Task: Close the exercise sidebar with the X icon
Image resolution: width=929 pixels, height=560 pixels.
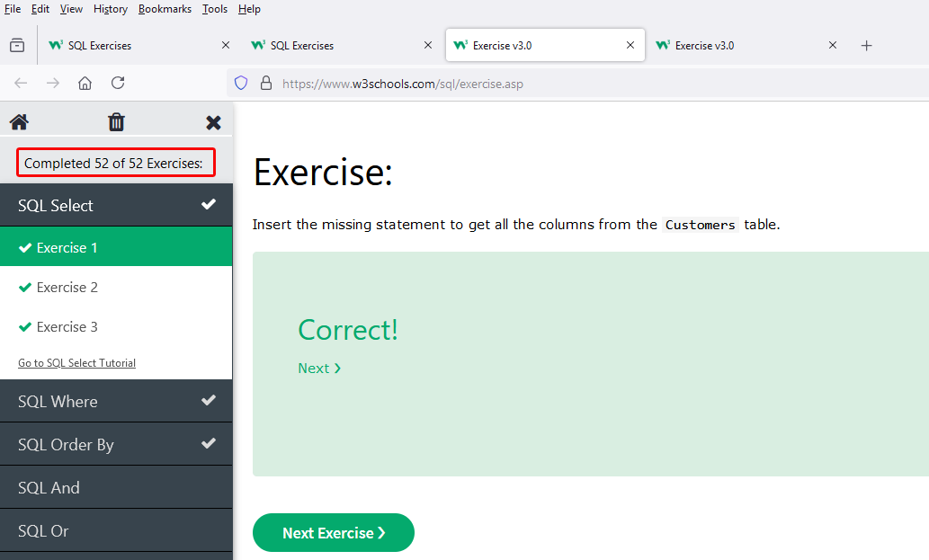Action: 213,122
